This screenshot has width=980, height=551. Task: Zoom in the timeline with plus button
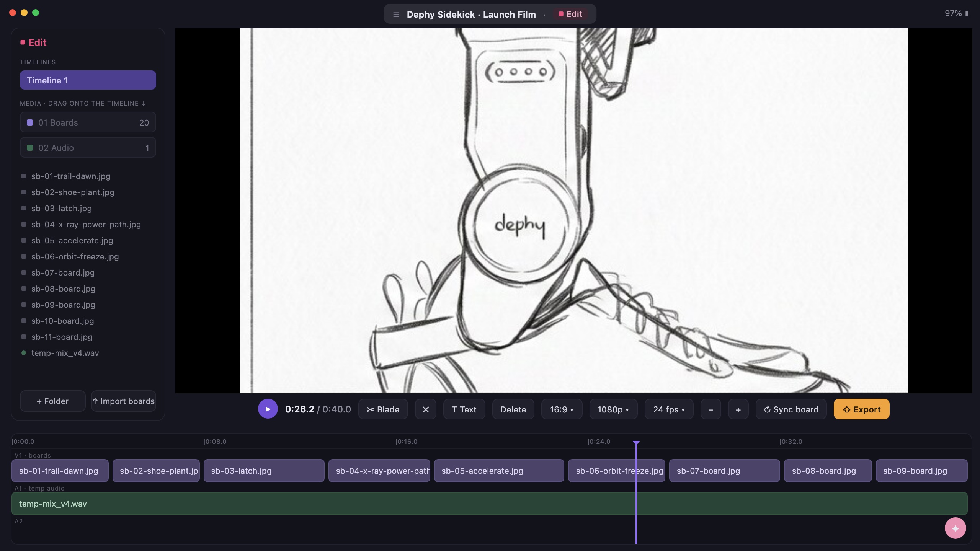(x=738, y=409)
